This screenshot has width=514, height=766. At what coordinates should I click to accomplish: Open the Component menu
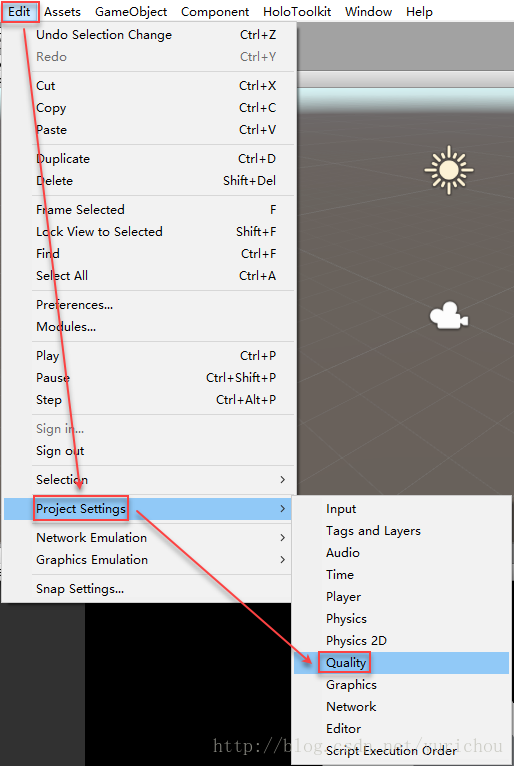click(x=215, y=12)
